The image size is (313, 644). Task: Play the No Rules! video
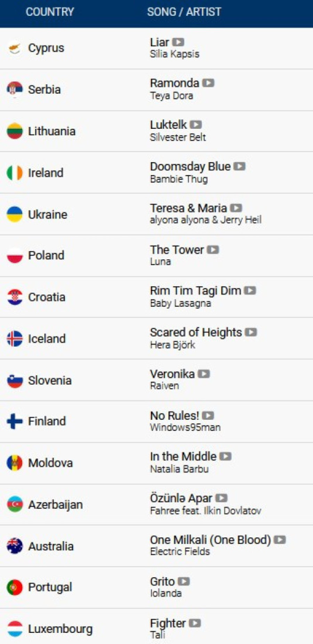[x=208, y=416]
